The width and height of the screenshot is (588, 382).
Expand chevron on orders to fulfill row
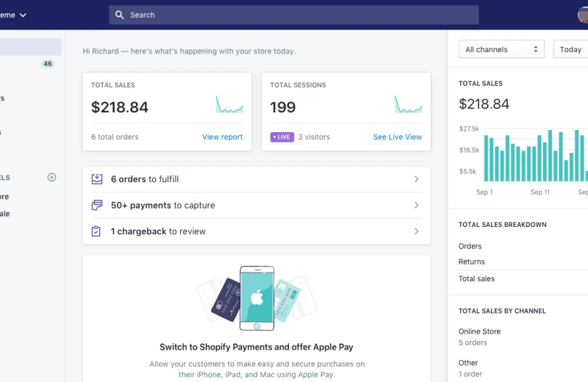click(x=416, y=179)
